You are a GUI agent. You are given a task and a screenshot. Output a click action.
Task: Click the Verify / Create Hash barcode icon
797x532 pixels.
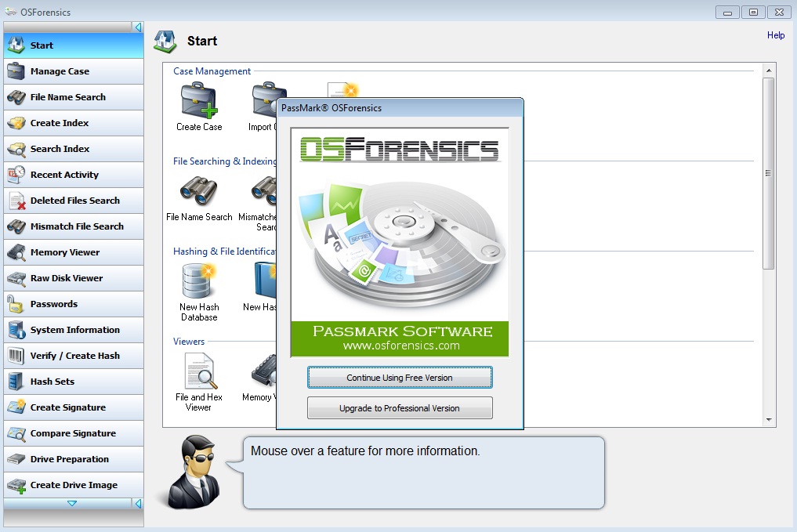[16, 356]
